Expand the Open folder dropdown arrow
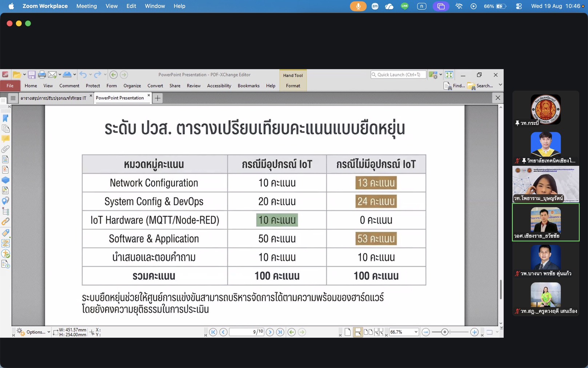The width and height of the screenshot is (588, 368). click(x=24, y=75)
